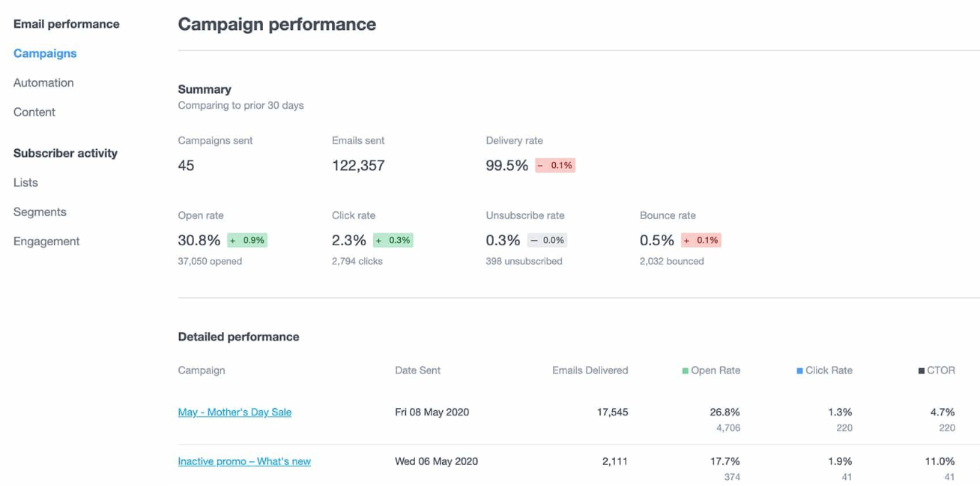Click the Email performance sidebar heading
The width and height of the screenshot is (980, 486).
point(67,24)
